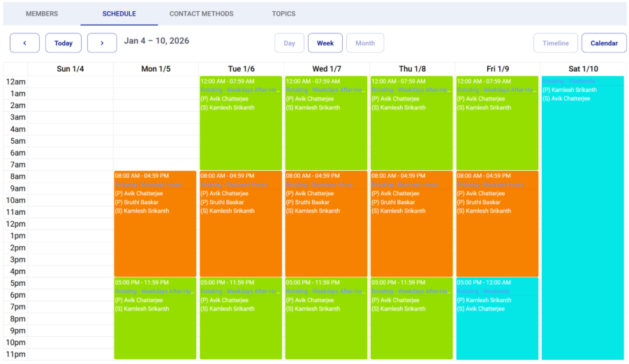
Task: Jump to Today in the schedule
Action: 64,43
